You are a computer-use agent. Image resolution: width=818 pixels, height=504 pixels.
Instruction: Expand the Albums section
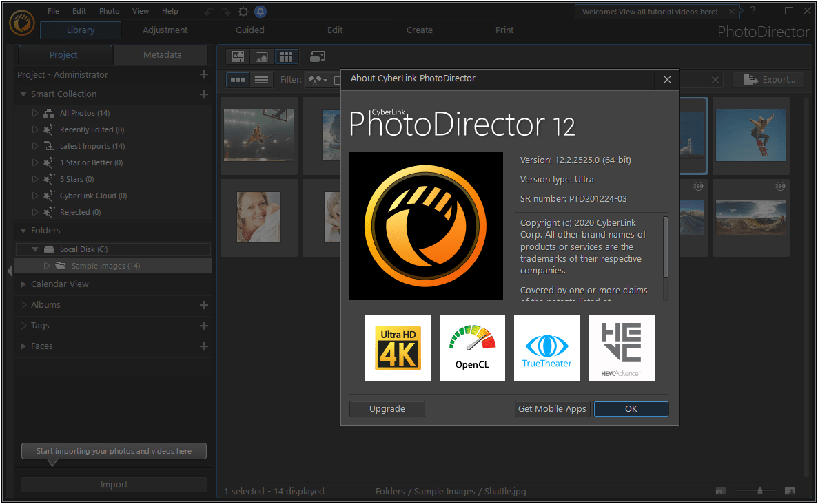pos(23,305)
